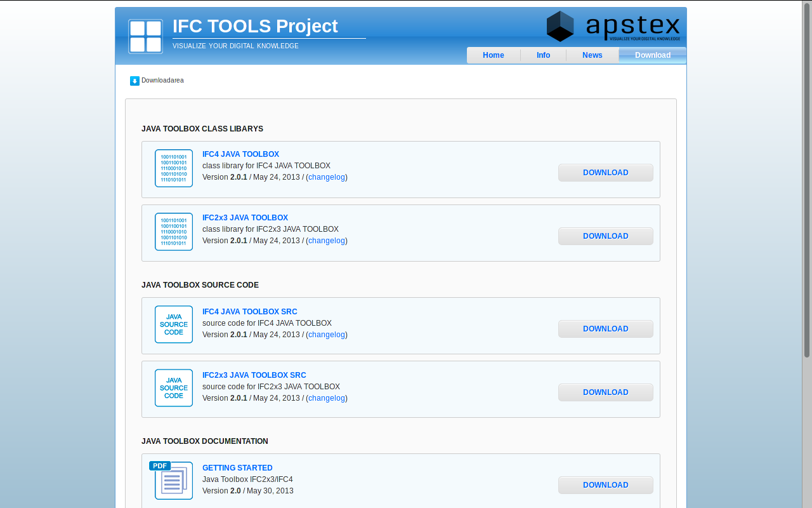Screen dimensions: 812x508
Task: Click the binary icon for IFC4 JAVA TOOLBOX
Action: click(174, 168)
